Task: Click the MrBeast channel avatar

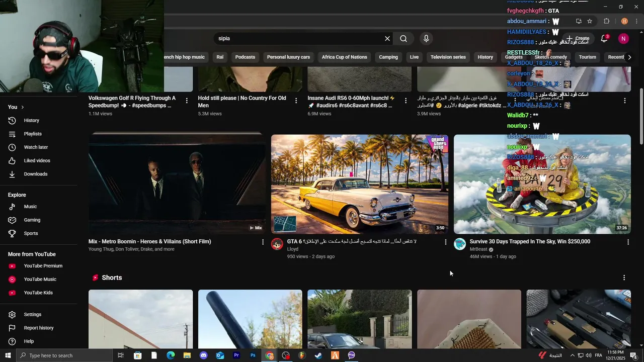Action: click(x=460, y=244)
